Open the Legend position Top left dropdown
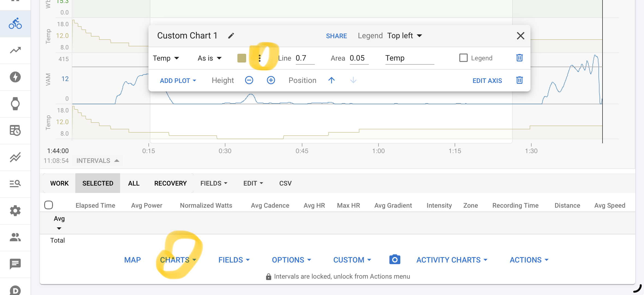The height and width of the screenshot is (295, 644). click(x=405, y=36)
